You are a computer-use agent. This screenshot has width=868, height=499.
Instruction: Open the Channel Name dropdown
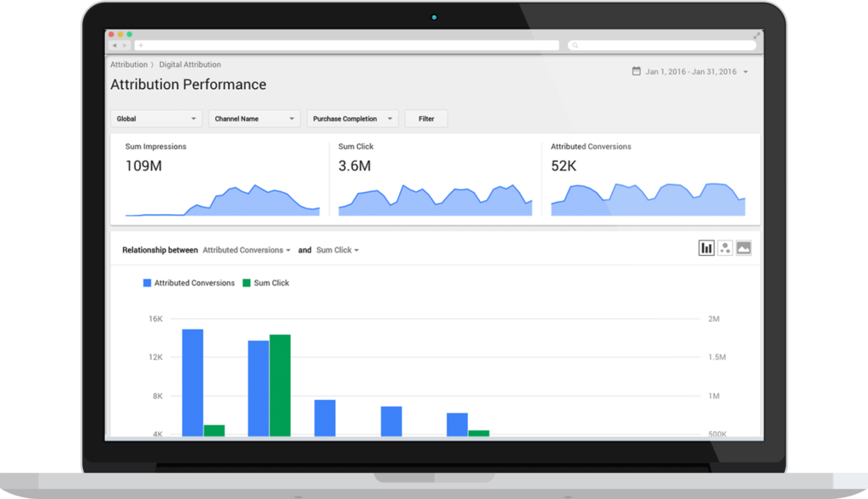pos(254,119)
